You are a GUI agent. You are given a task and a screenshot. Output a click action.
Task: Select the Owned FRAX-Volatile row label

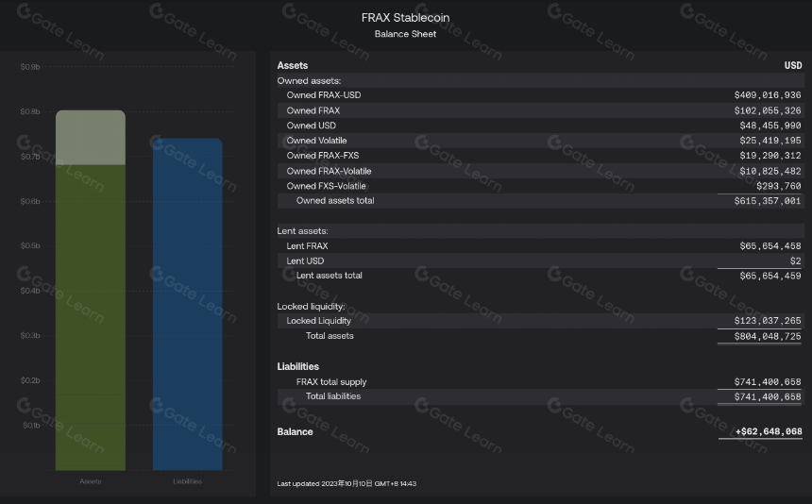tap(329, 171)
